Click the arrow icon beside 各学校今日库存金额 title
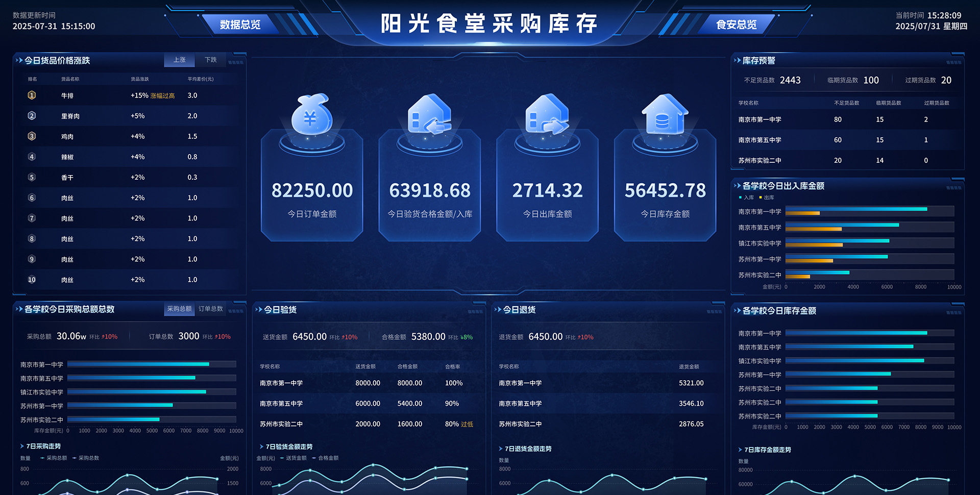This screenshot has width=980, height=495. click(737, 310)
